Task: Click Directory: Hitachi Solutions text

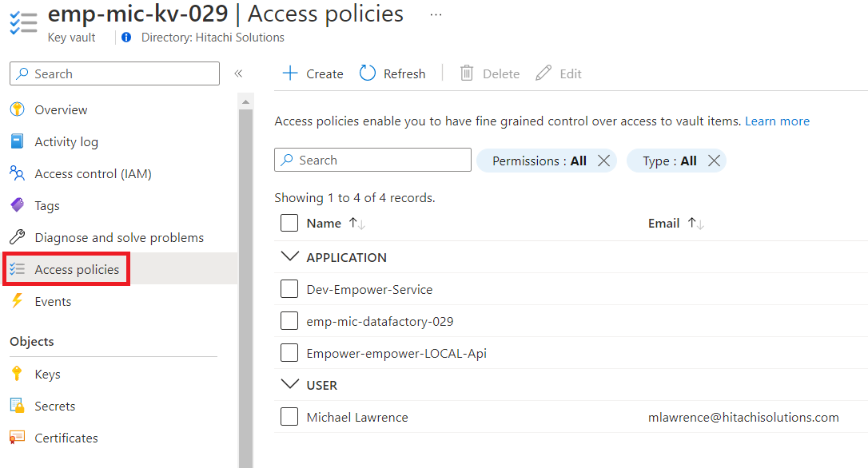Action: 213,37
